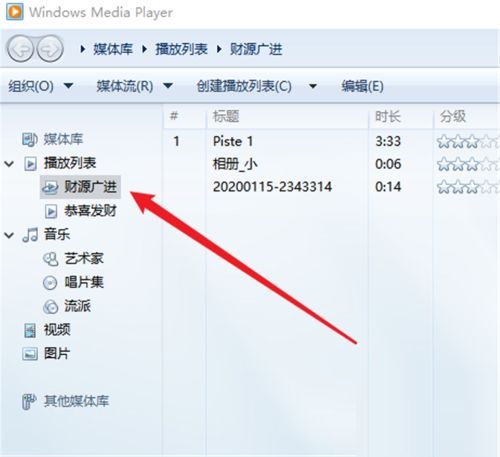
Task: Collapse the 播放列表 tree node
Action: [x=9, y=164]
